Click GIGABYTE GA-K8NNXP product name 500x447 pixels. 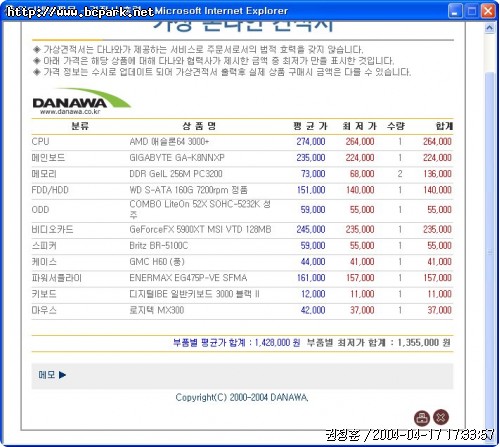tap(177, 158)
